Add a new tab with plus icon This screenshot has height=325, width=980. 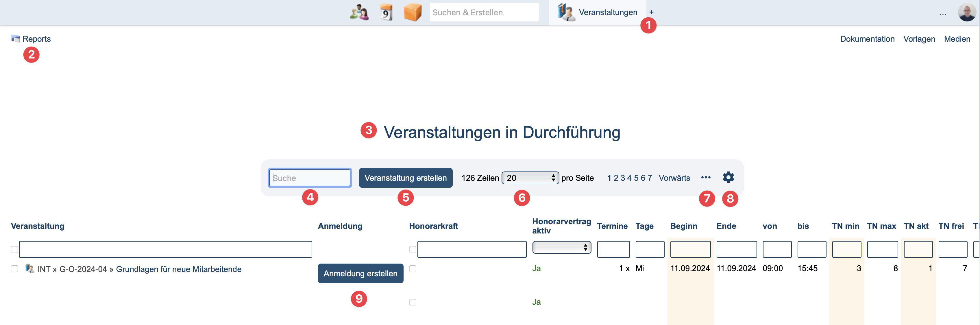coord(651,12)
